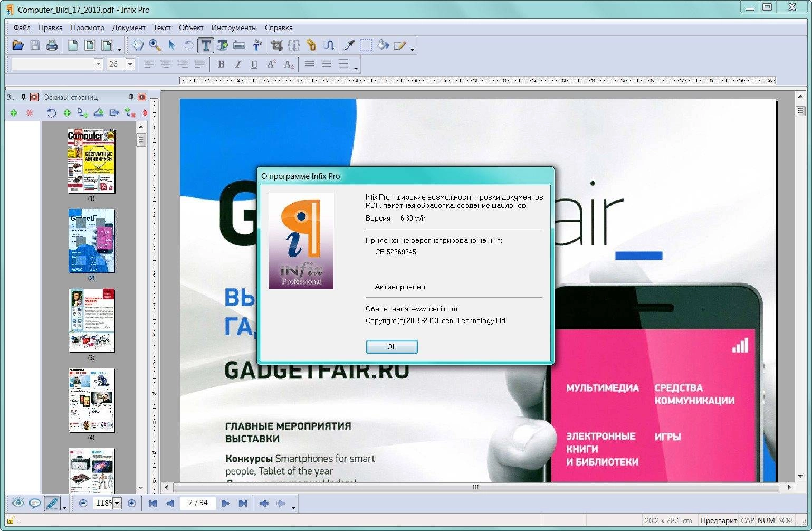Click the new blank page icon
Screen dimensions: 812x531
pyautogui.click(x=73, y=45)
